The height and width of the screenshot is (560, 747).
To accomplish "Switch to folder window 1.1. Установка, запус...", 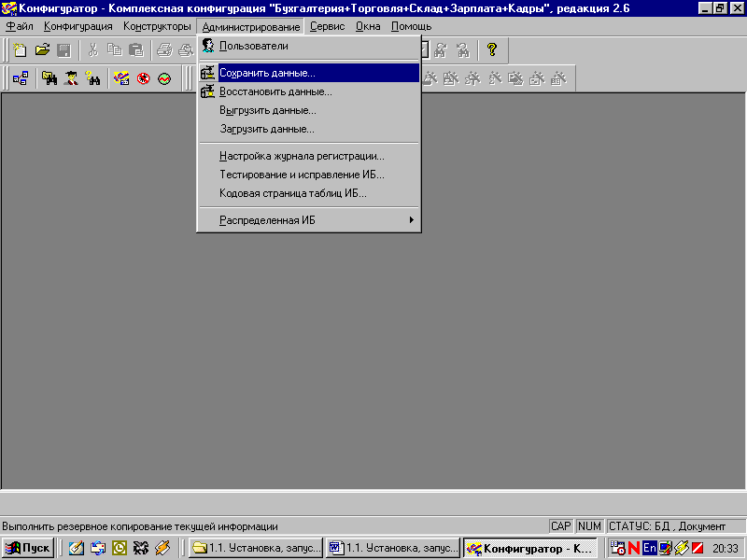I will click(x=256, y=548).
